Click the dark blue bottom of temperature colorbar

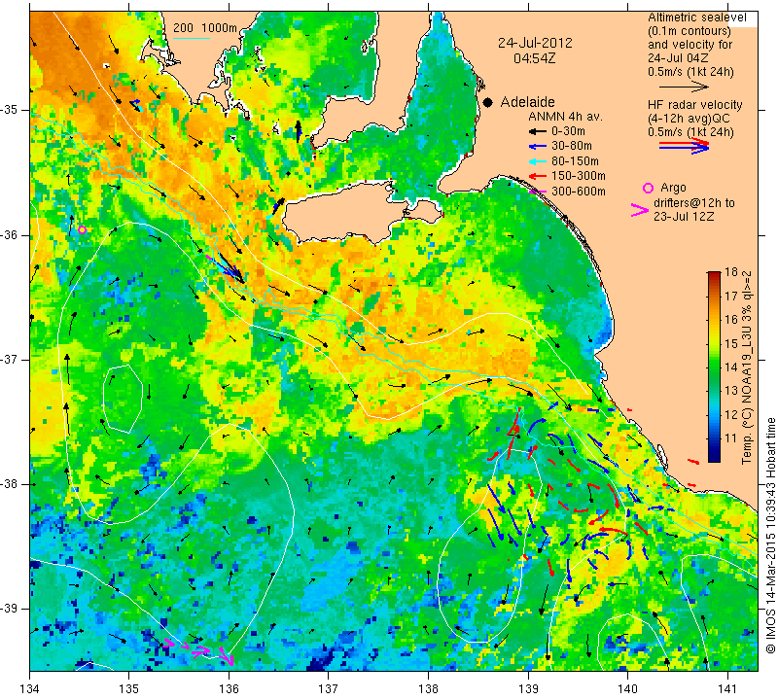click(x=714, y=456)
